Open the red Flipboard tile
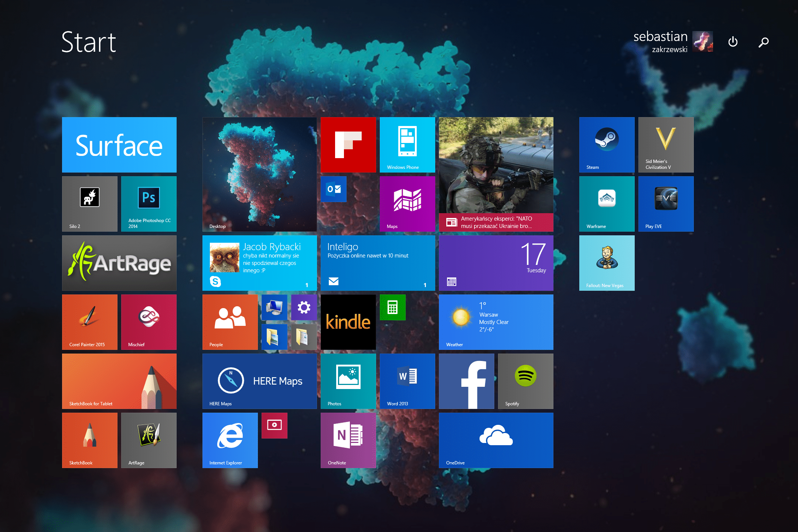This screenshot has height=532, width=798. coord(348,145)
